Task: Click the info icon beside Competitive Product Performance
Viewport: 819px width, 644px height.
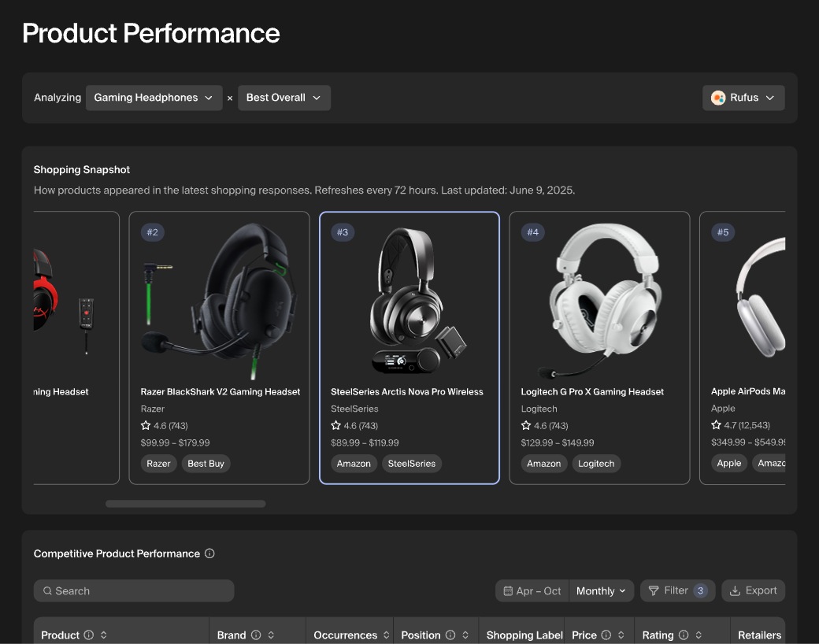Action: pos(209,553)
